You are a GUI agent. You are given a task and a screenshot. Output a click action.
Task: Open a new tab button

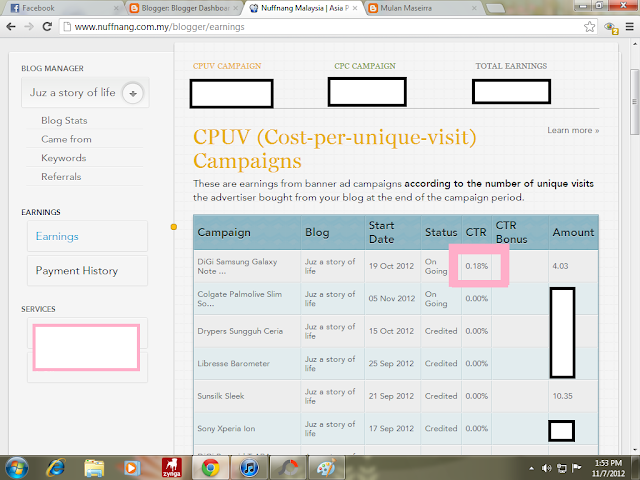[x=496, y=8]
